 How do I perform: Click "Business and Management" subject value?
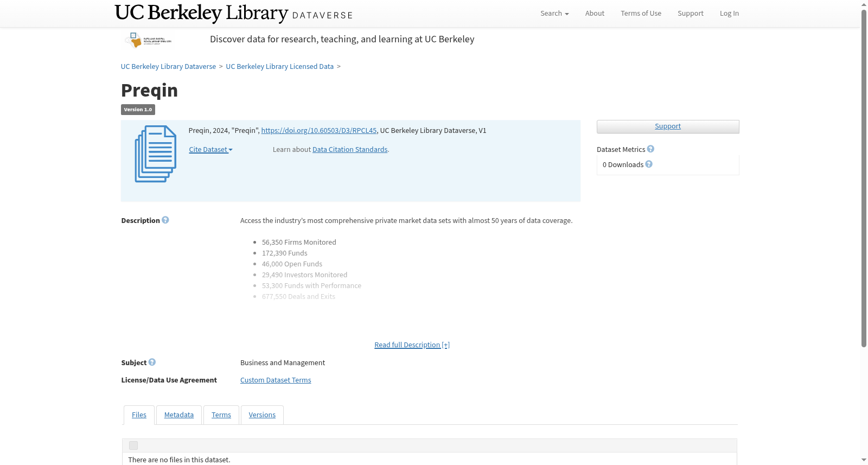click(283, 362)
